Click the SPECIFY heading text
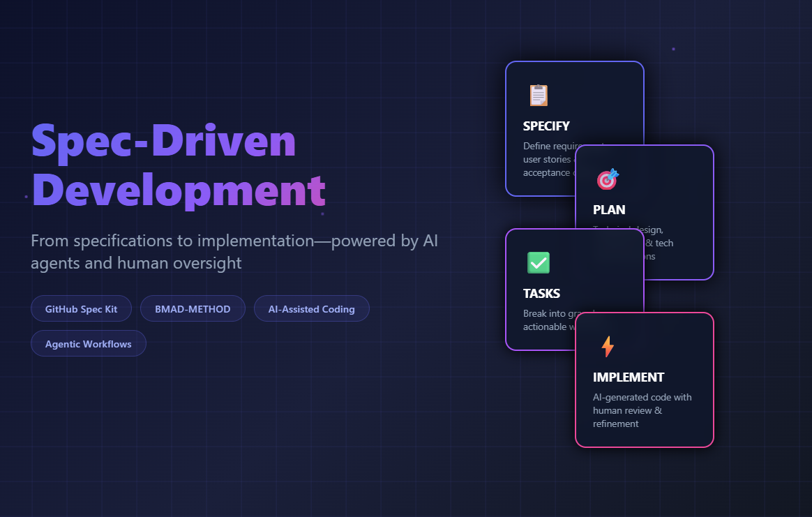 click(x=546, y=126)
